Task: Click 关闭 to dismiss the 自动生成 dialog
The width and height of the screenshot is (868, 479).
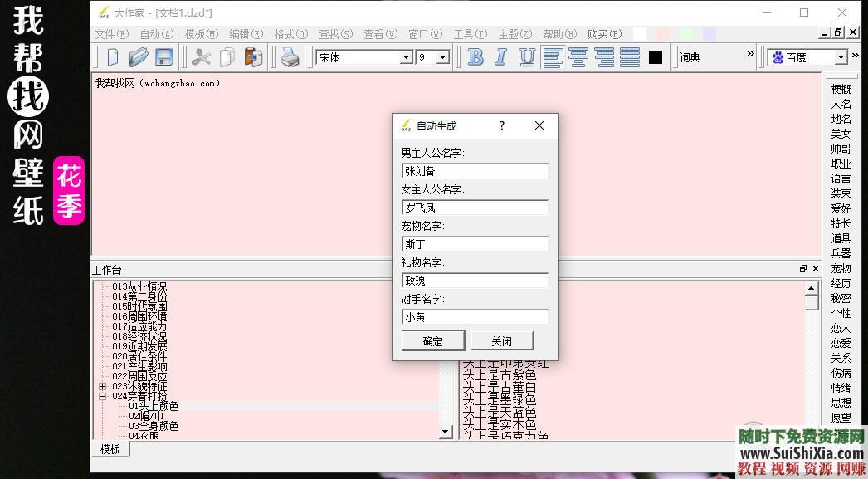Action: (x=501, y=340)
